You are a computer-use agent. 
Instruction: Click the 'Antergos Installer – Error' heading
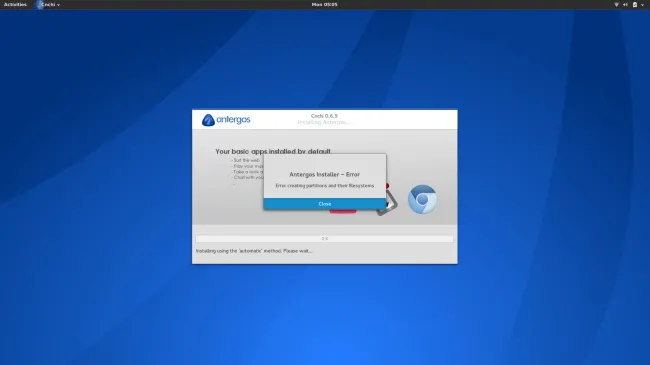tap(325, 175)
